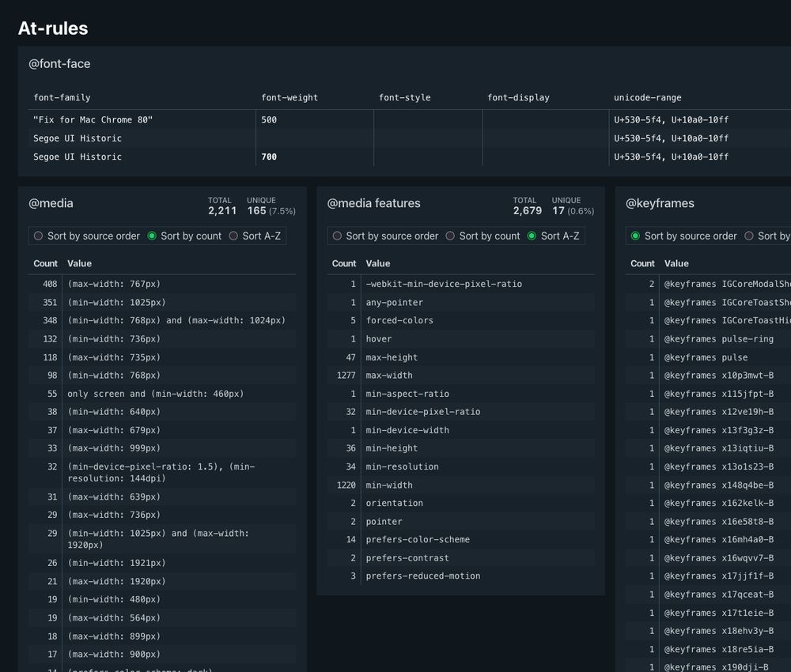Image resolution: width=791 pixels, height=672 pixels.
Task: Click the prefers-contrast feature row
Action: 460,558
